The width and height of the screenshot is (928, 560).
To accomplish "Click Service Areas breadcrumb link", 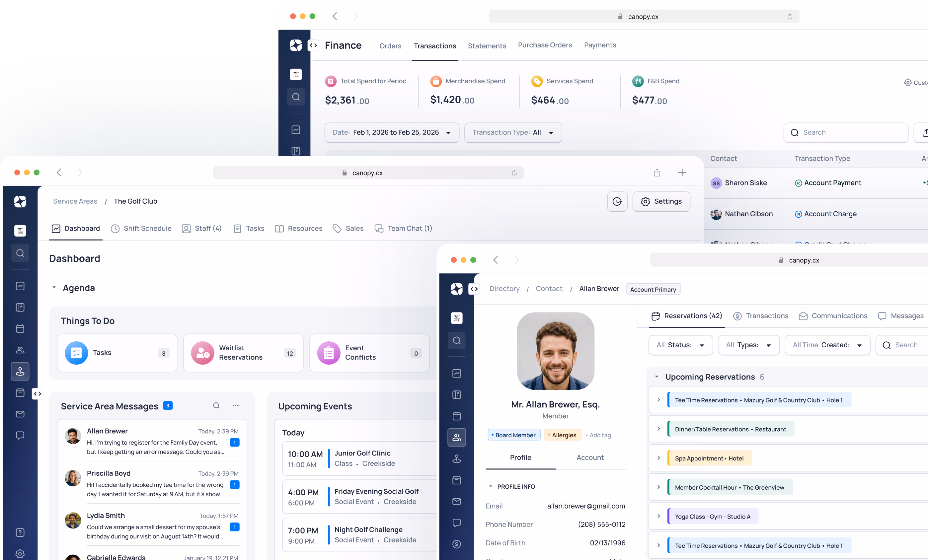I will (x=75, y=201).
